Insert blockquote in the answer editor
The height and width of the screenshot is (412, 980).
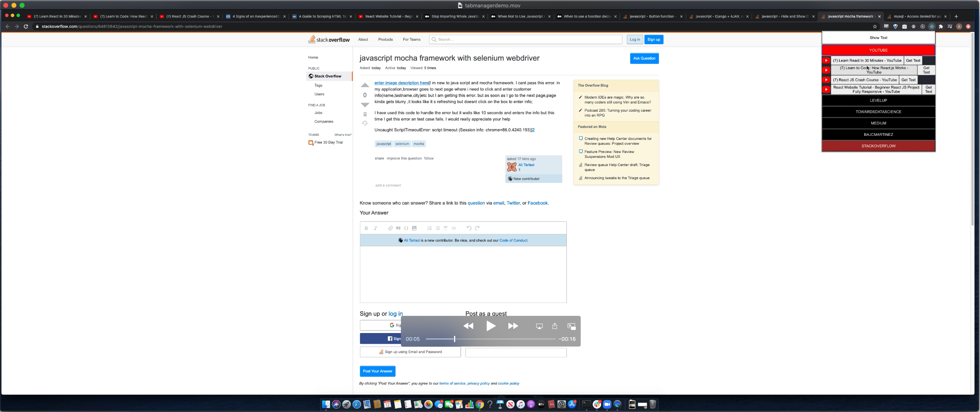tap(398, 228)
